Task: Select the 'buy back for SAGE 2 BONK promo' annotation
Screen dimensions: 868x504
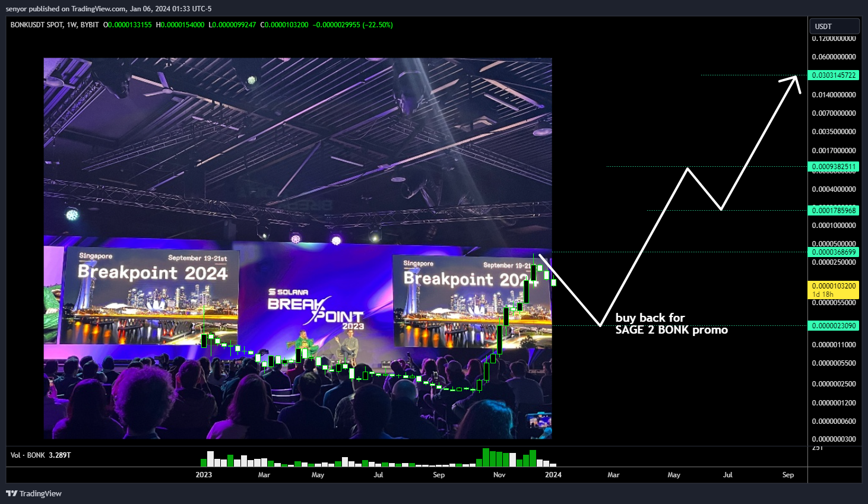Action: (x=671, y=324)
